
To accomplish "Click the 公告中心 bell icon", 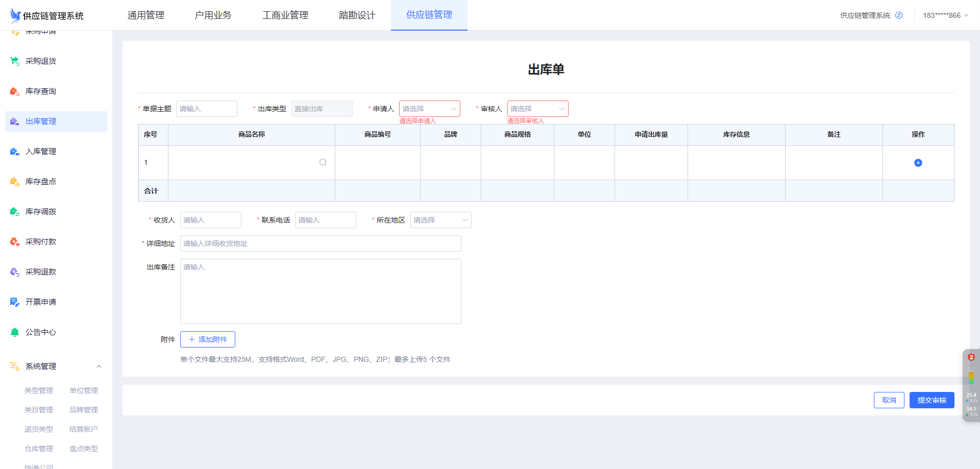I will click(14, 332).
